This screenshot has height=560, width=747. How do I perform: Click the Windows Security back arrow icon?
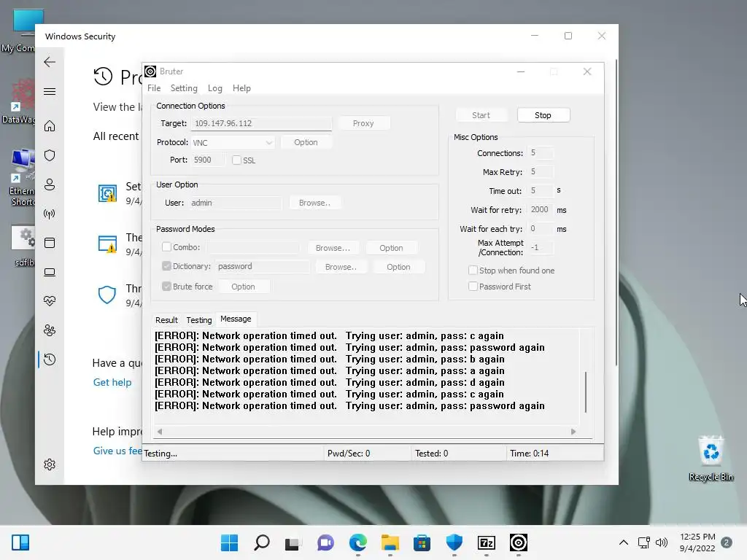pos(50,62)
